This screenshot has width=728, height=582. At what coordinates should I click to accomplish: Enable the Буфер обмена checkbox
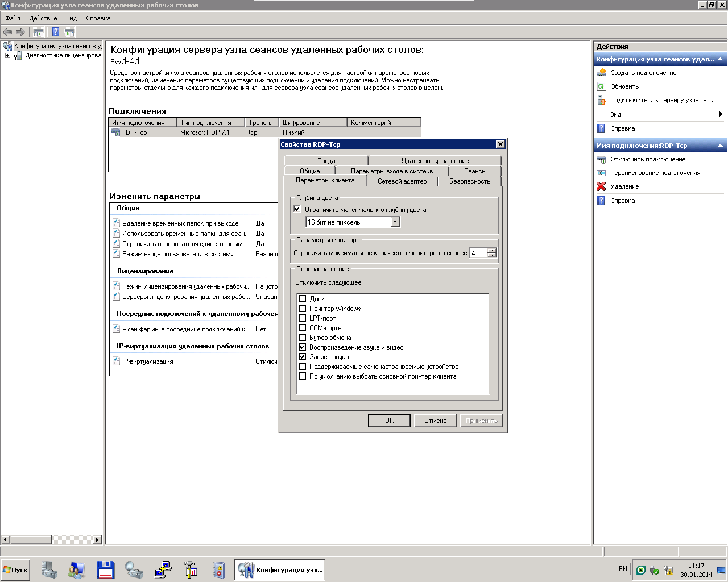[x=303, y=338]
